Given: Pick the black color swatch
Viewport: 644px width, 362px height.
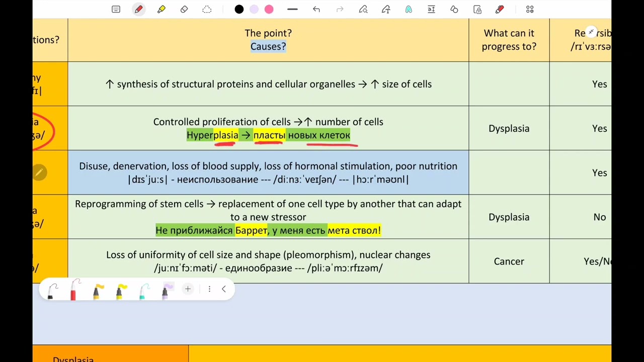Looking at the screenshot, I should (x=239, y=10).
